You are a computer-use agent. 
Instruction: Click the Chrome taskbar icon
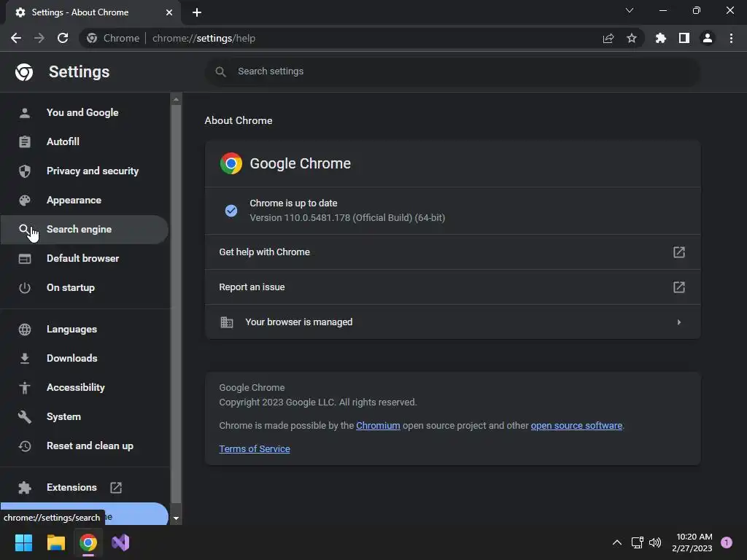pos(88,542)
